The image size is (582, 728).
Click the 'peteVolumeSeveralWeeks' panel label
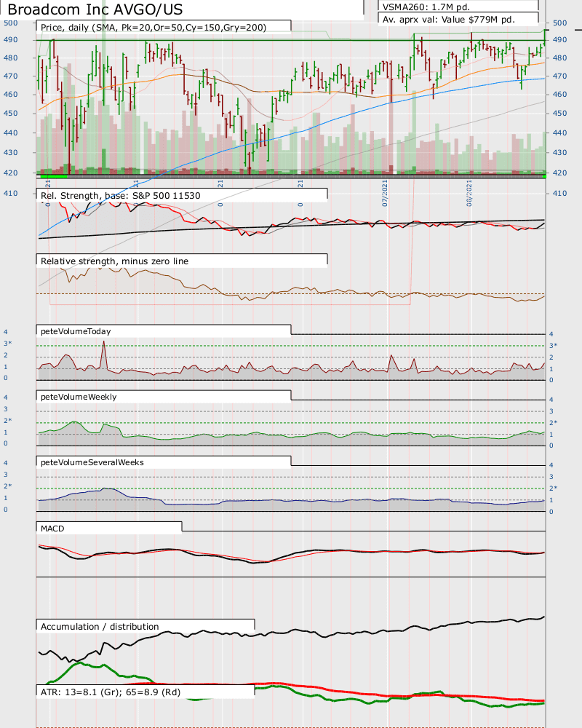[x=92, y=462]
